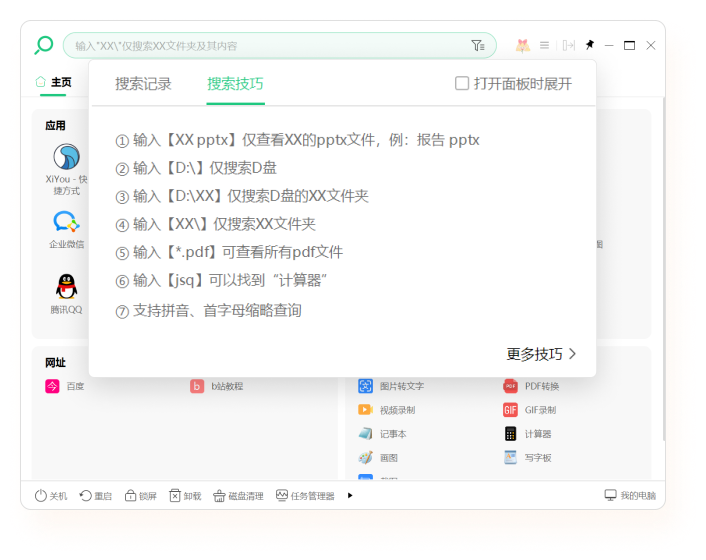
Task: Click 卸载 uninstall button
Action: point(185,496)
